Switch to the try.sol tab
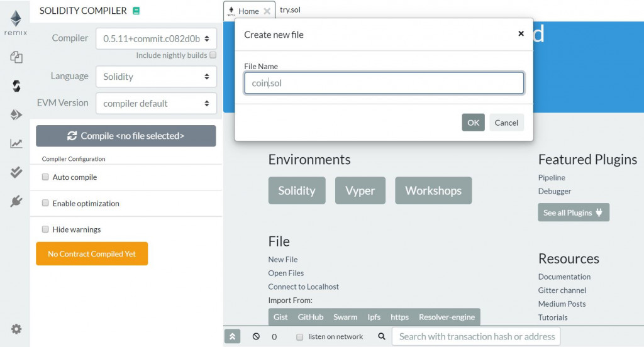Image resolution: width=644 pixels, height=347 pixels. coord(290,10)
